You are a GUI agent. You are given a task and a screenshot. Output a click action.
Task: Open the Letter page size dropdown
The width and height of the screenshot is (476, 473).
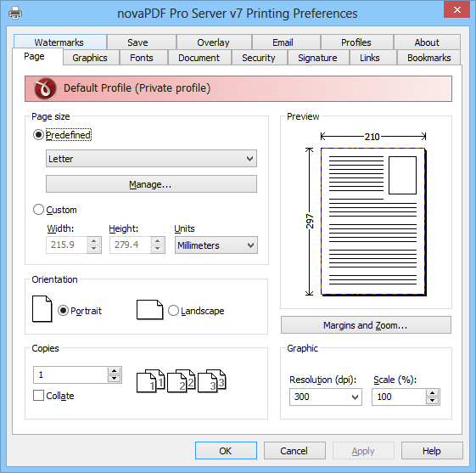click(151, 159)
